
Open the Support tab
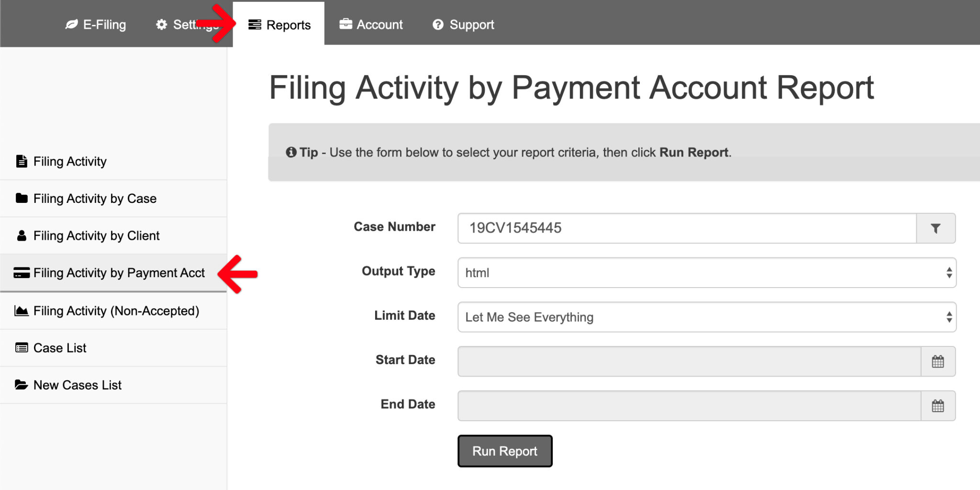pyautogui.click(x=463, y=24)
